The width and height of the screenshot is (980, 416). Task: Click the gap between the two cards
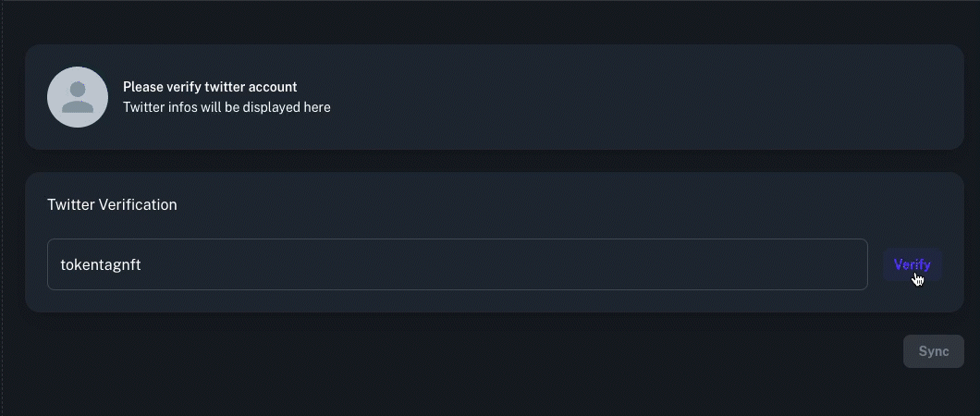(494, 161)
